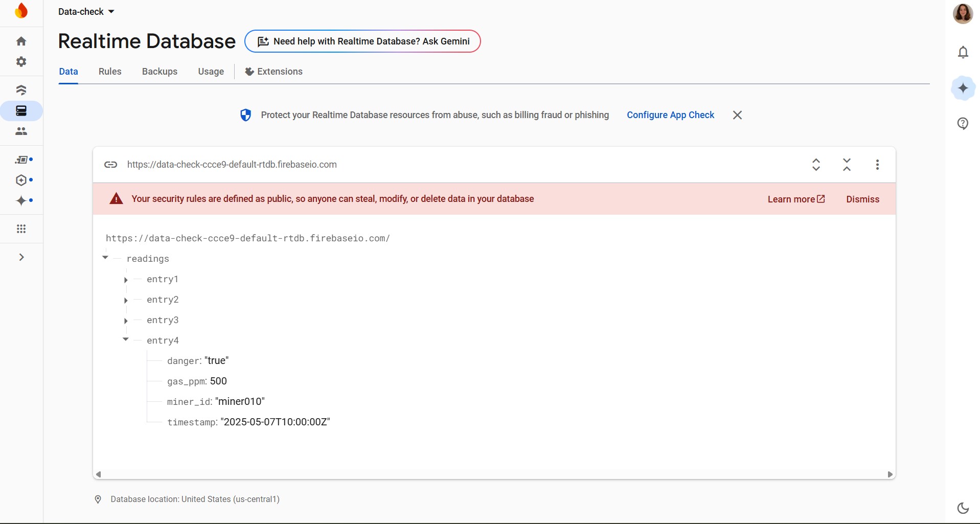Open Gemini sparkle assistant button

[x=963, y=88]
